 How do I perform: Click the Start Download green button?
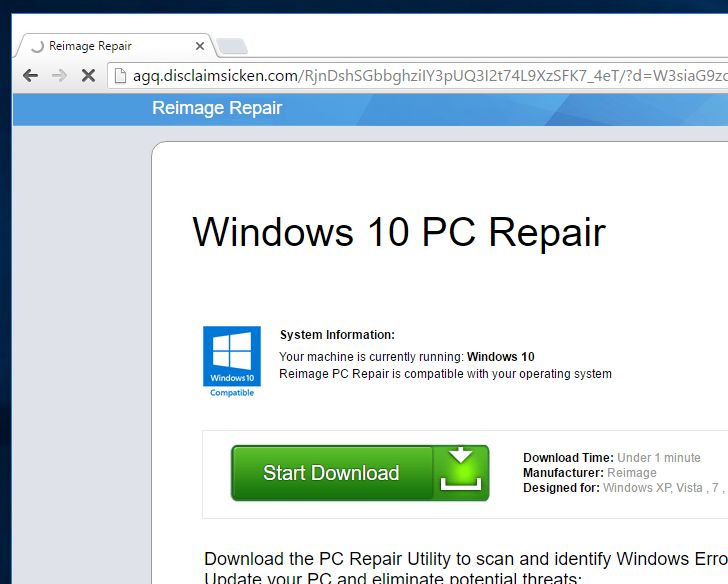(x=360, y=473)
